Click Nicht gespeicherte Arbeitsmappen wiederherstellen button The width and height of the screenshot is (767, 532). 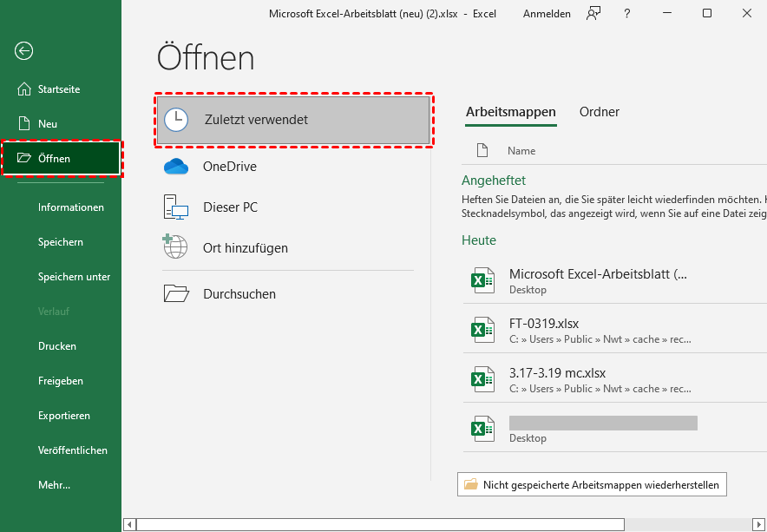tap(592, 485)
